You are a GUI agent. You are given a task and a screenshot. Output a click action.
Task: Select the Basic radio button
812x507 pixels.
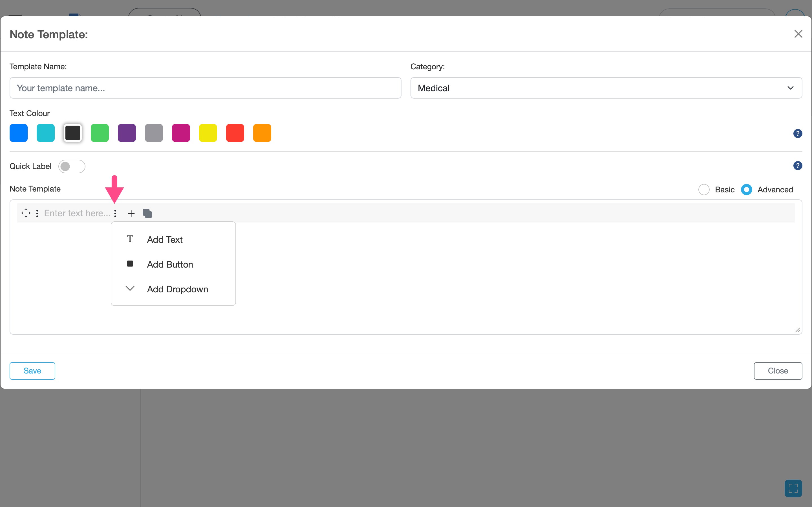coord(704,190)
